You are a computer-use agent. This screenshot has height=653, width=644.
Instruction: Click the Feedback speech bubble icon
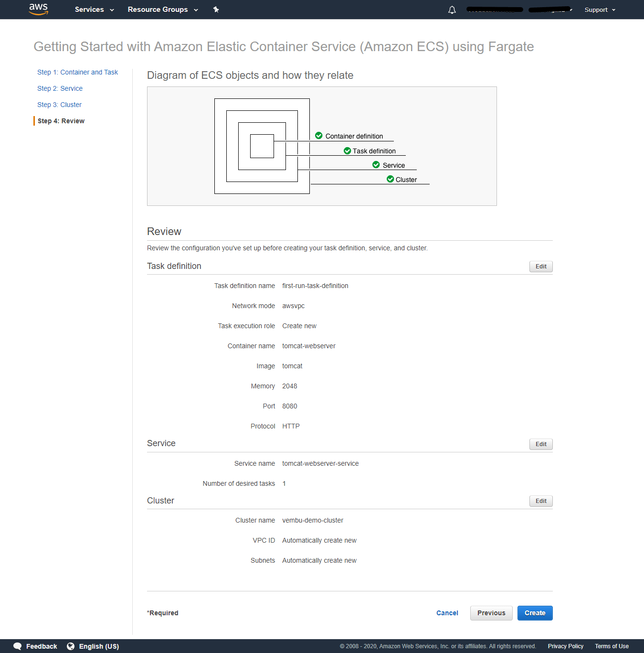click(x=18, y=646)
